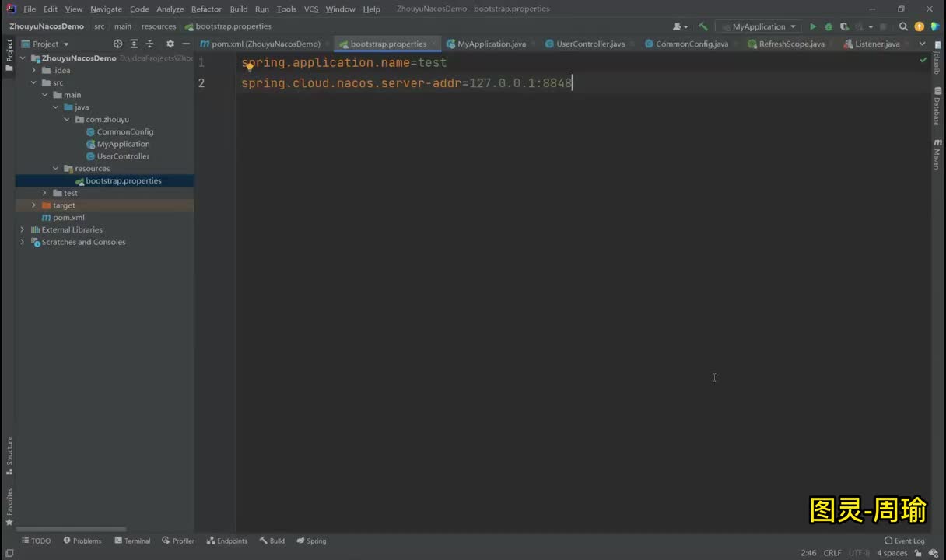The image size is (946, 560).
Task: Switch to pom.xml editor tab
Action: (265, 44)
